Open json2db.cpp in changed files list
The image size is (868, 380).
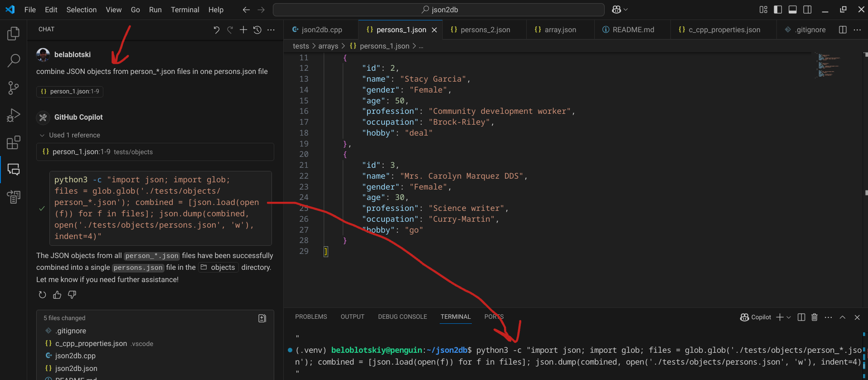coord(154,356)
